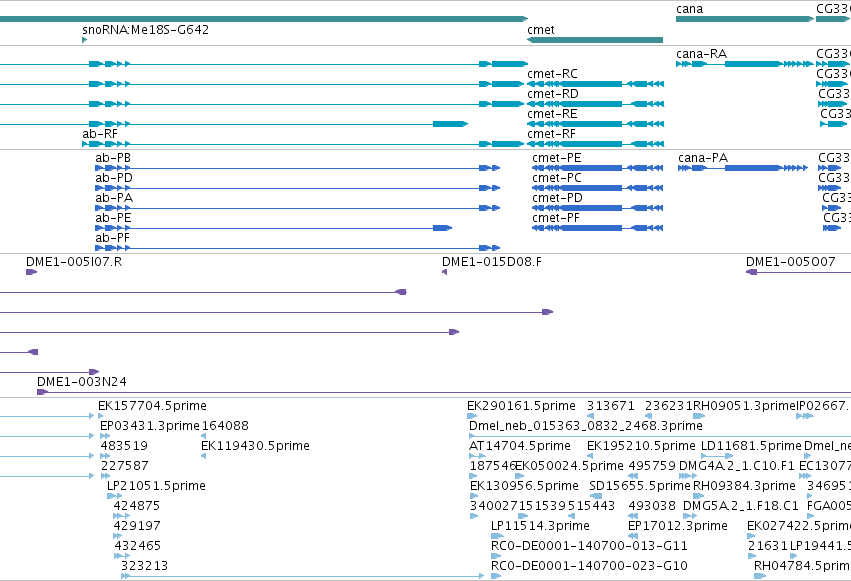Select the cmet-RD transcript
Viewport: 851px width, 581px height.
click(x=595, y=104)
